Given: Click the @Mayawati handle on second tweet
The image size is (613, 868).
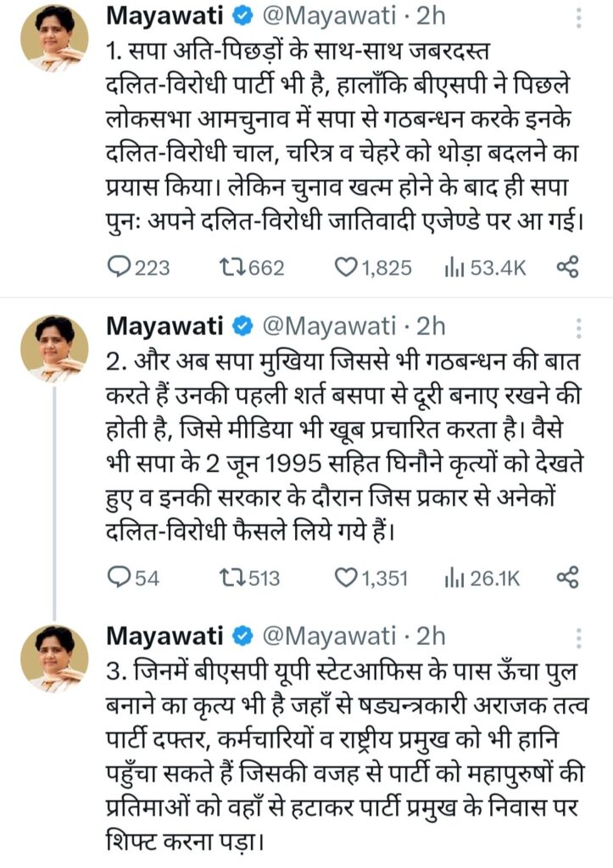Looking at the screenshot, I should pos(329,325).
